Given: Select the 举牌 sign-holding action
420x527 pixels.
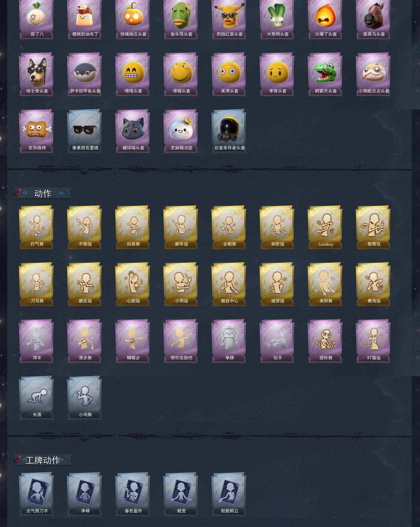Looking at the screenshot, I should click(229, 341).
